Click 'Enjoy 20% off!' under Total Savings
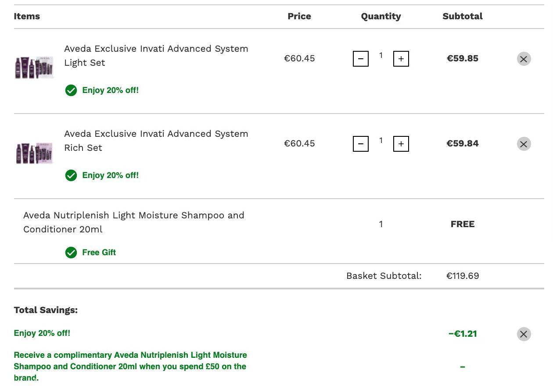Image resolution: width=553 pixels, height=392 pixels. coord(42,333)
